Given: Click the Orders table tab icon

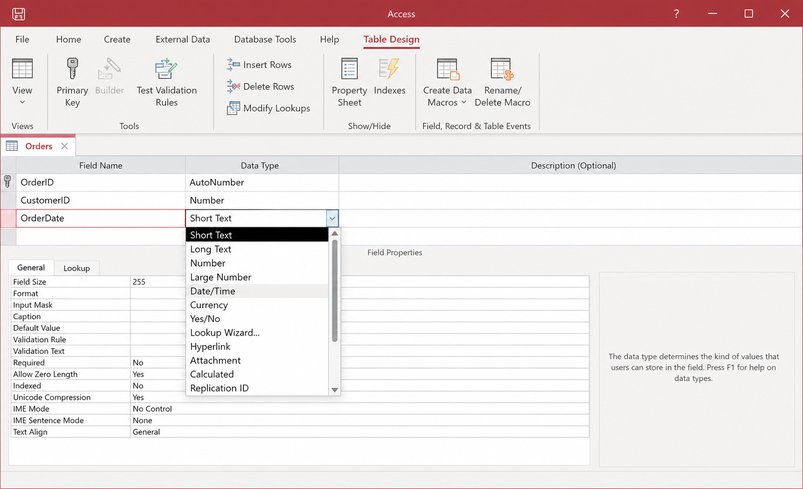Looking at the screenshot, I should [12, 146].
